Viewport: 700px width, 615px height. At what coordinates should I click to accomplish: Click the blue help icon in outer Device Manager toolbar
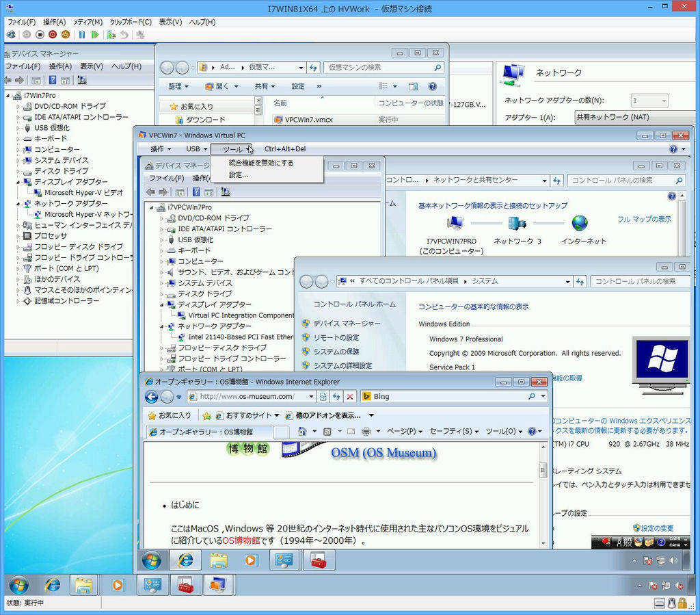tap(53, 80)
